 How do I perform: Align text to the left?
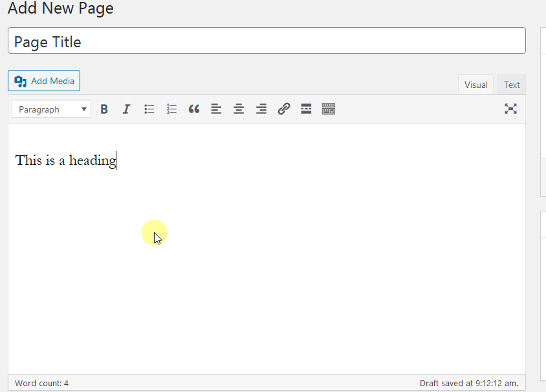coord(216,109)
